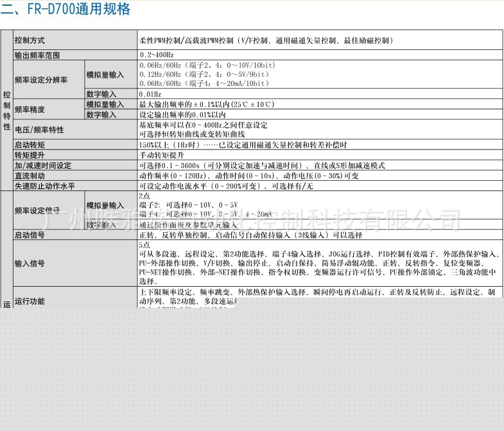Select 设定输出频率的0.01%以内 text

pyautogui.click(x=182, y=115)
